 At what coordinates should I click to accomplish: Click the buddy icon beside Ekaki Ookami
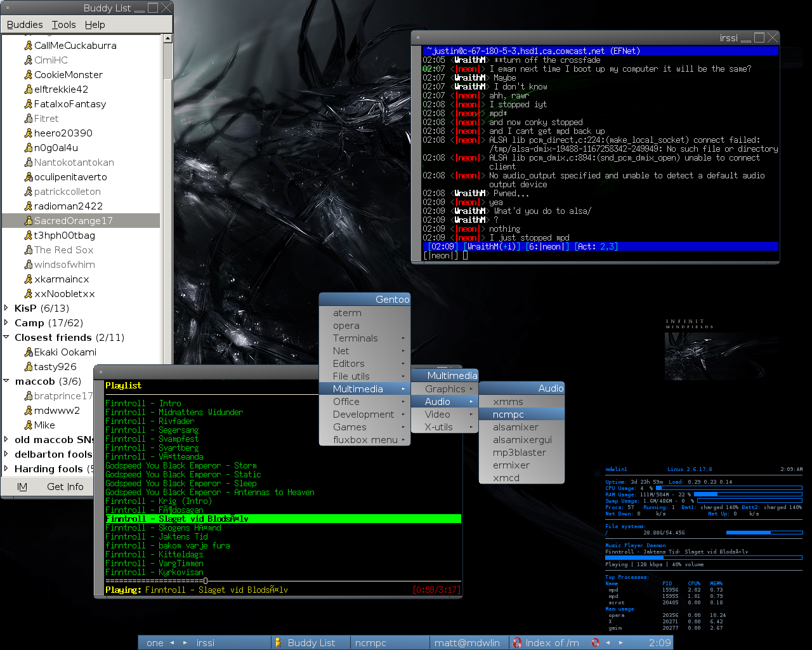click(x=28, y=352)
